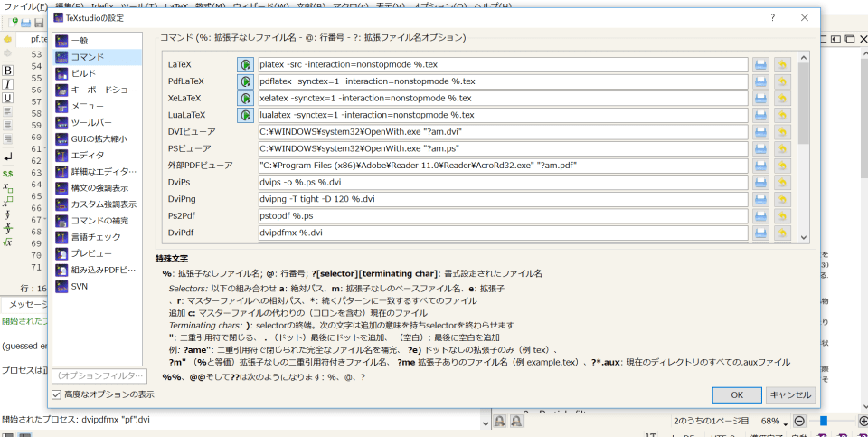Insert a square root with the √x icon
868x437 pixels.
click(8, 242)
